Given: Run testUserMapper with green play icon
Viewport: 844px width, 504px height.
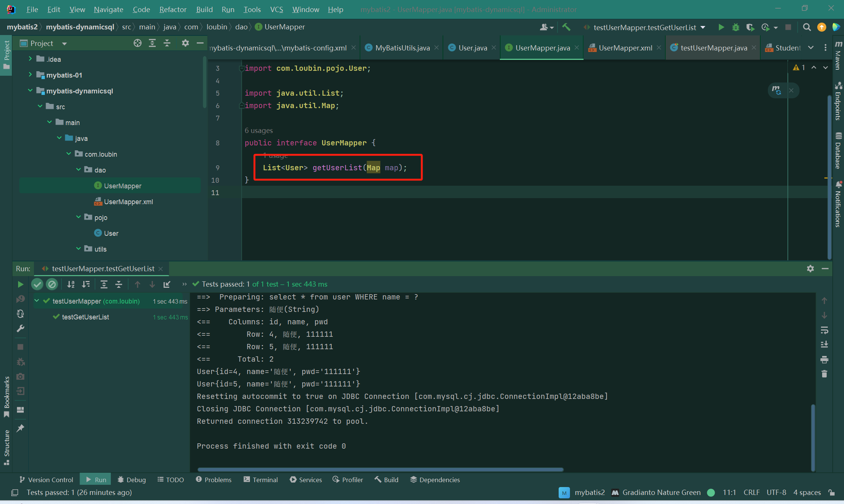Looking at the screenshot, I should pos(721,27).
